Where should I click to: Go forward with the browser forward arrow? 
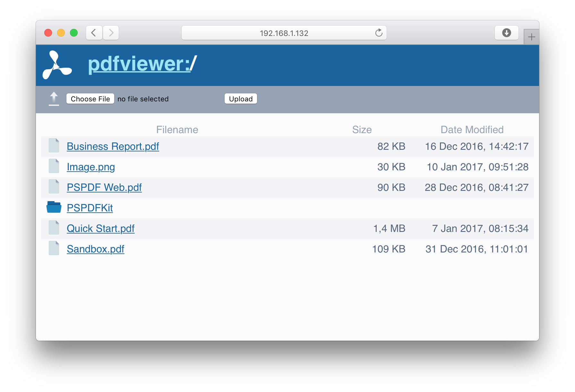tap(111, 33)
